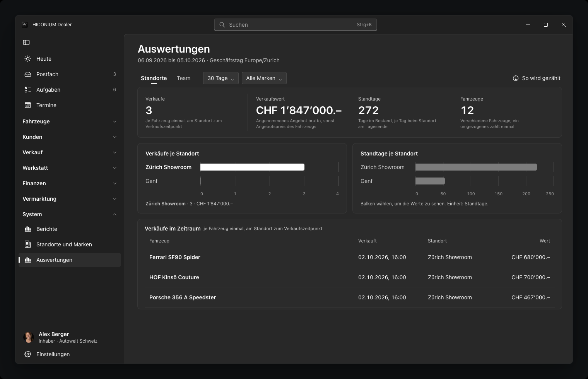The image size is (588, 379).
Task: Open Termine via its calendar icon
Action: tap(28, 105)
